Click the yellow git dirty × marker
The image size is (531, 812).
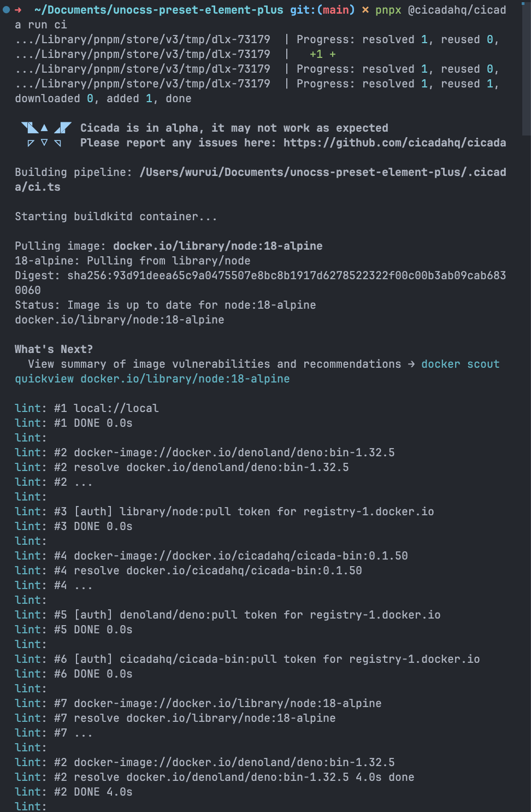pyautogui.click(x=365, y=10)
